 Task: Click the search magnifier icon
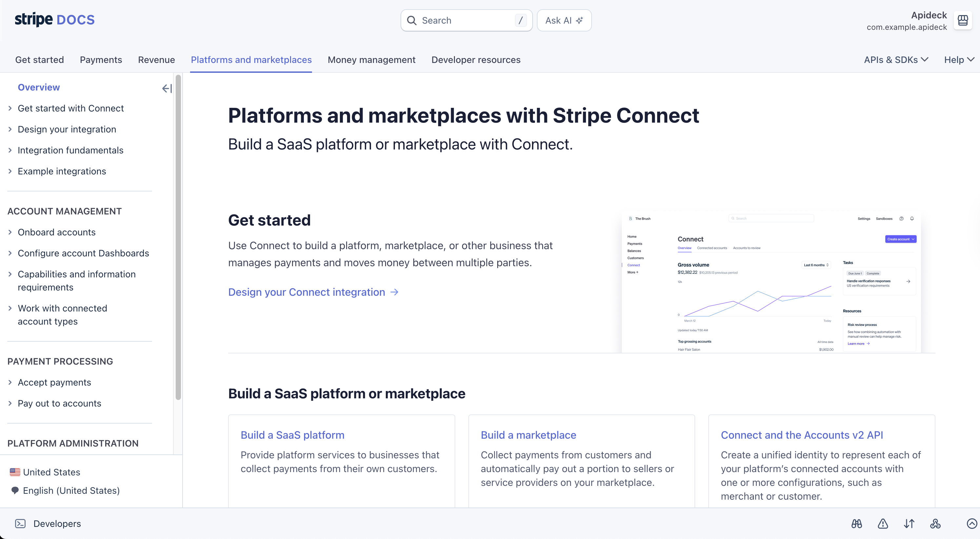coord(412,20)
